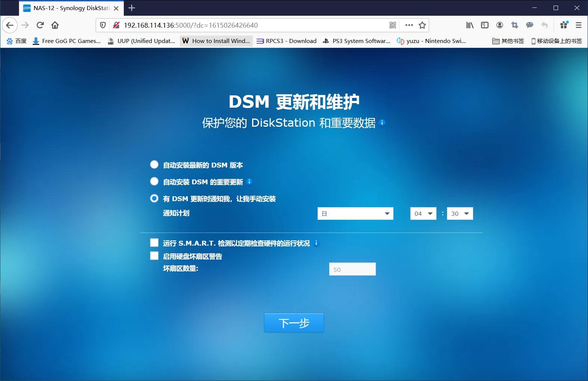Click info icon for important DSM updates
588x381 pixels.
click(x=249, y=182)
